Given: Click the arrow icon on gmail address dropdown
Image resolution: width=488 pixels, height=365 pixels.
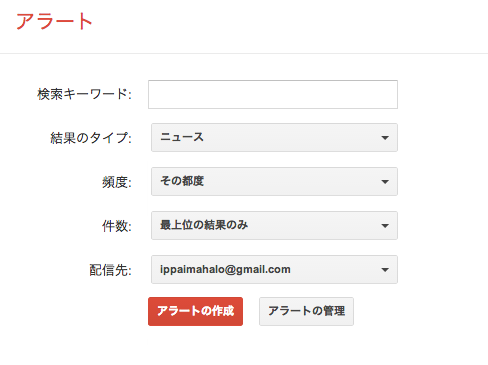Looking at the screenshot, I should click(385, 270).
